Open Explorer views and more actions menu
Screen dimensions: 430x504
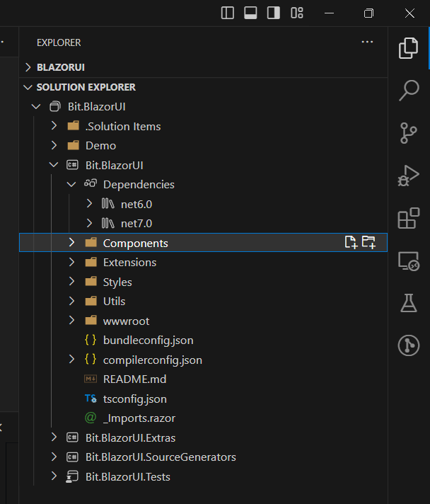(367, 42)
